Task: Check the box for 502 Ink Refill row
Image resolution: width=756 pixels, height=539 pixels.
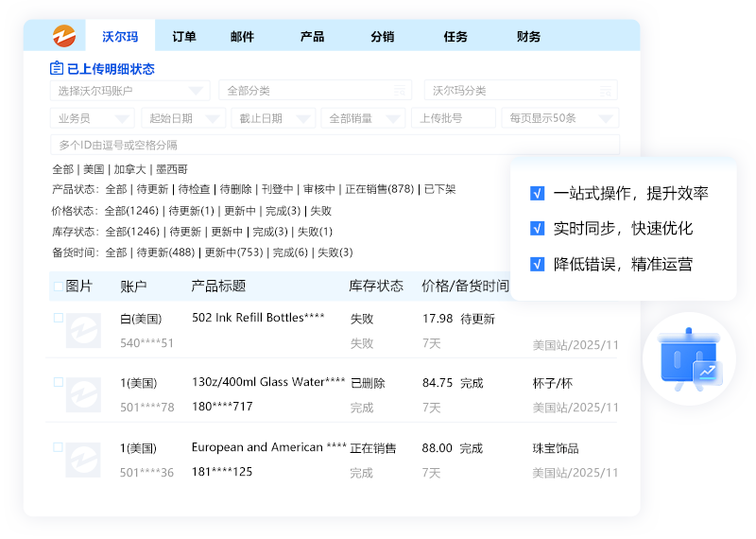Action: pyautogui.click(x=59, y=319)
